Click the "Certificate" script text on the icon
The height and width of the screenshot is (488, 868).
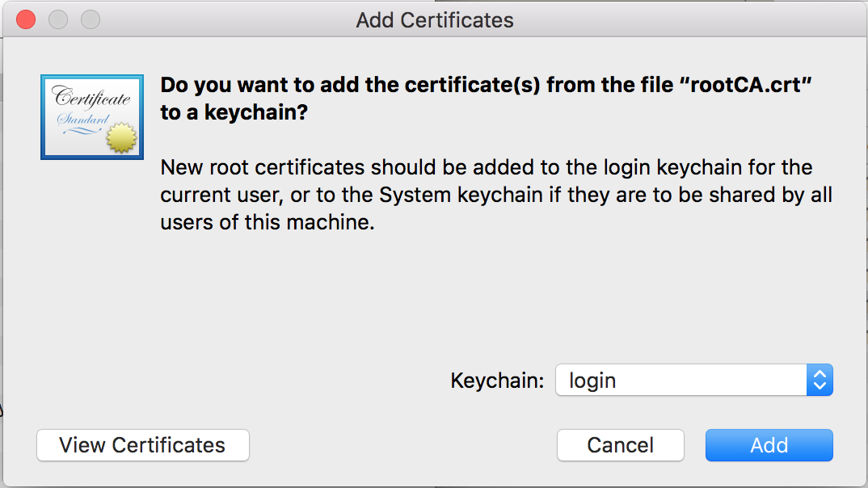(x=91, y=99)
